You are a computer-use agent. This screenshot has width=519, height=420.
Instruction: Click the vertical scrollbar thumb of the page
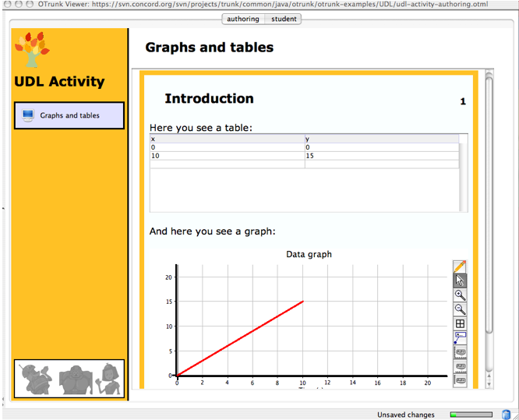click(489, 203)
